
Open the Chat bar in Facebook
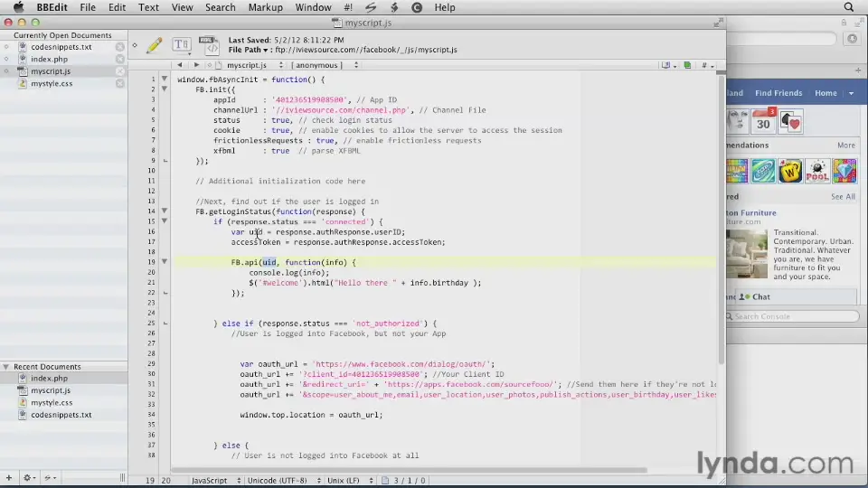(x=796, y=297)
